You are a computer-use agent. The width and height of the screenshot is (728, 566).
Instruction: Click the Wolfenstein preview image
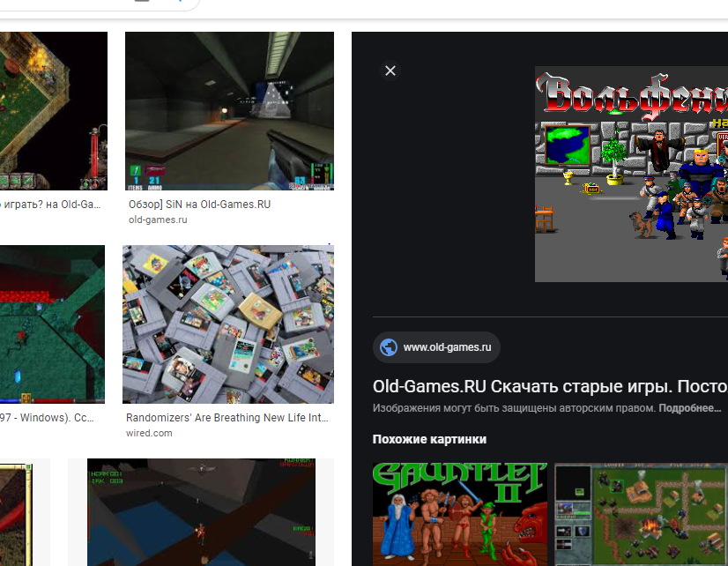point(631,174)
